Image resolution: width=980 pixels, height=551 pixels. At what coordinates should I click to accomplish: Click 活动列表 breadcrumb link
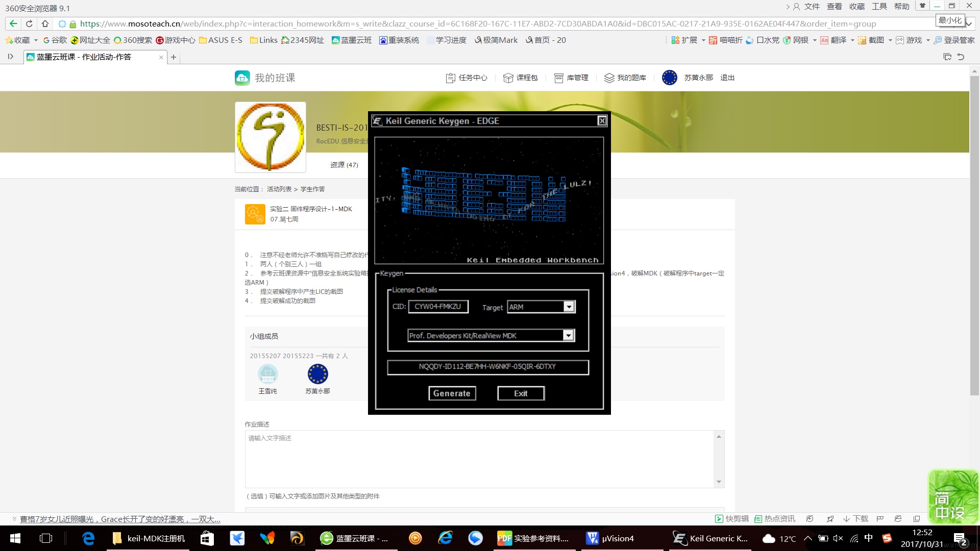279,189
